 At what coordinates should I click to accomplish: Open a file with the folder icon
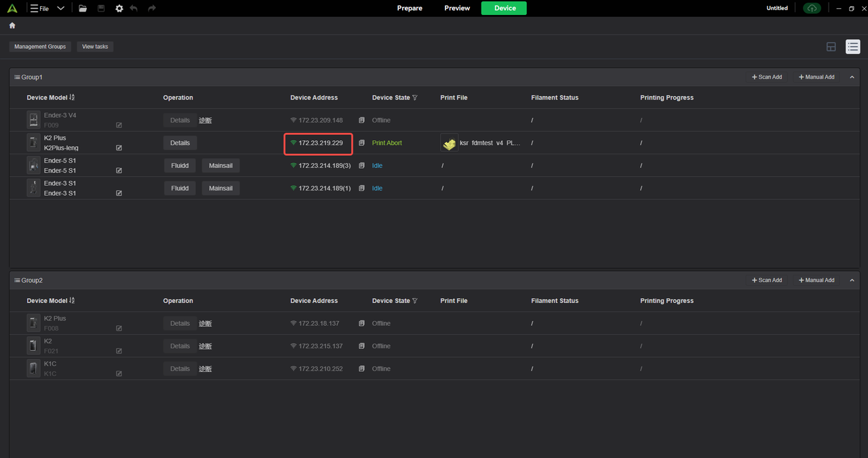click(83, 8)
